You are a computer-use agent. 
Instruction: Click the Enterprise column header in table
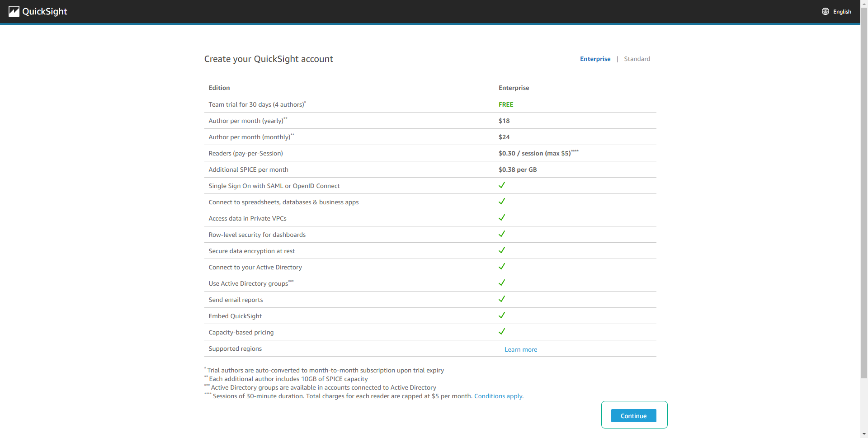[x=514, y=88]
